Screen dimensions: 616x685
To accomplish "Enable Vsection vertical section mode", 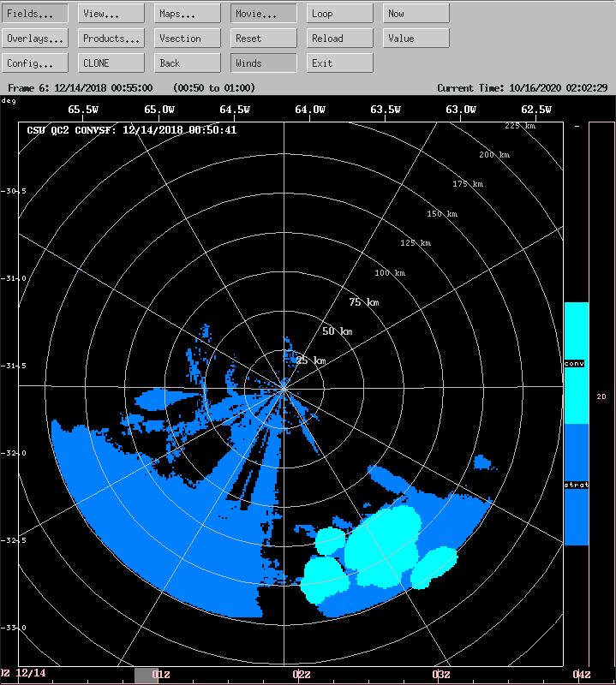I will click(x=188, y=39).
